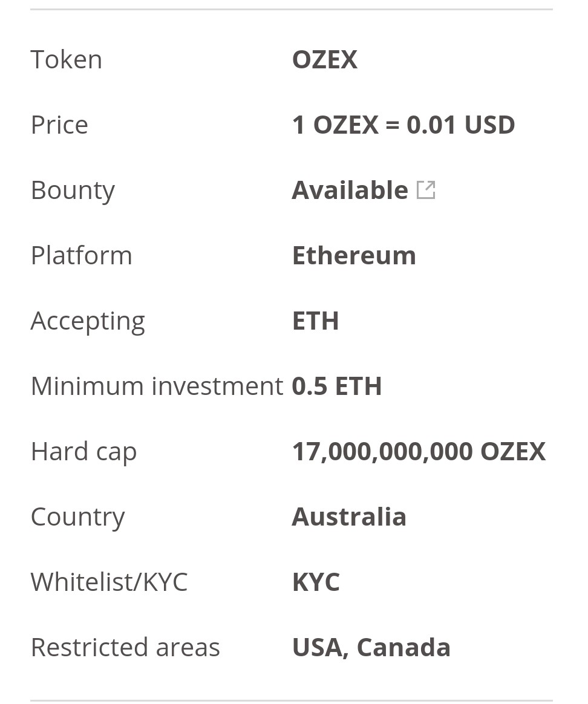
Task: Click the Hard cap row label
Action: point(83,451)
